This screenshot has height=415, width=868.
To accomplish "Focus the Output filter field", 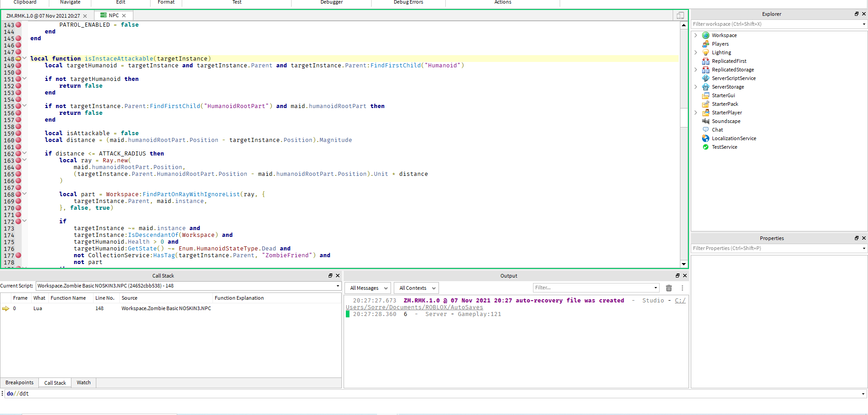I will [x=596, y=288].
